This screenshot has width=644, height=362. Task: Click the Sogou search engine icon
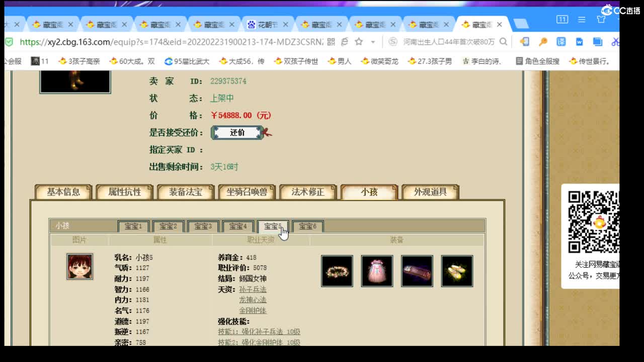click(x=393, y=42)
